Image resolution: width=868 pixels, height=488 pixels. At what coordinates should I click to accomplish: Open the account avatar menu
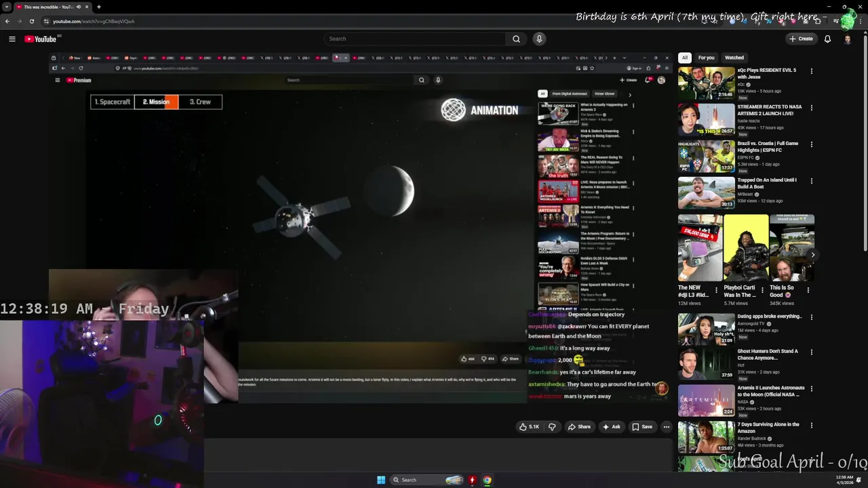point(847,39)
